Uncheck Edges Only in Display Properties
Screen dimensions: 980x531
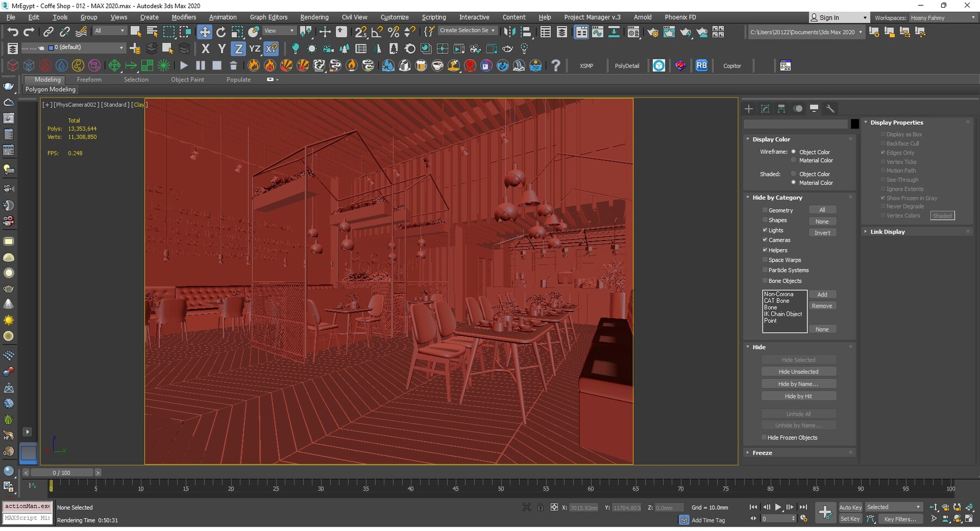tap(884, 152)
